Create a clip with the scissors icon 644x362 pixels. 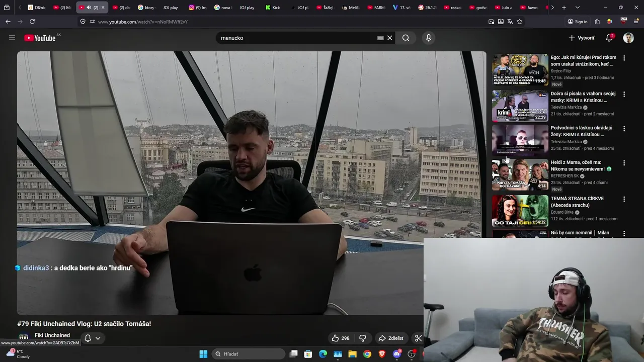click(x=418, y=338)
